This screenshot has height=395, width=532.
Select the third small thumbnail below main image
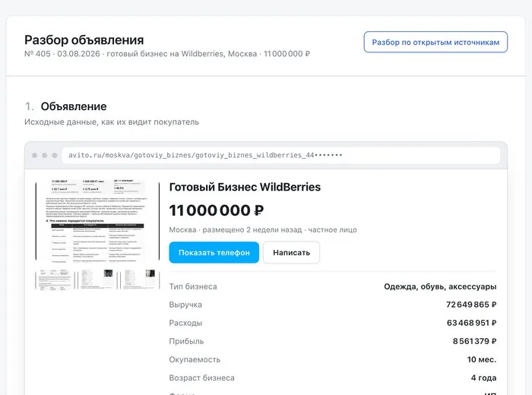[x=140, y=280]
